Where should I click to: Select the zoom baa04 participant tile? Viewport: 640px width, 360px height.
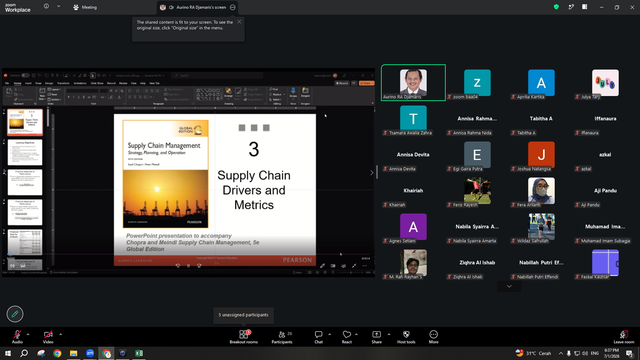477,82
